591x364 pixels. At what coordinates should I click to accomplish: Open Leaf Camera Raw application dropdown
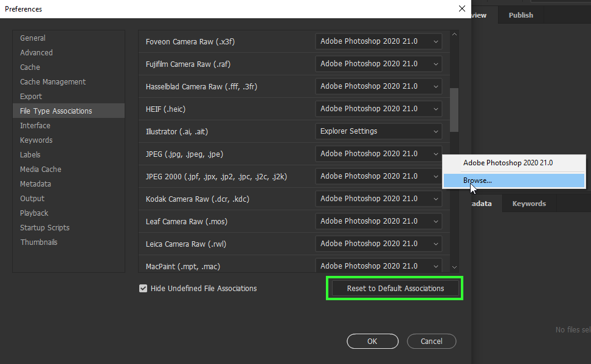tap(378, 221)
